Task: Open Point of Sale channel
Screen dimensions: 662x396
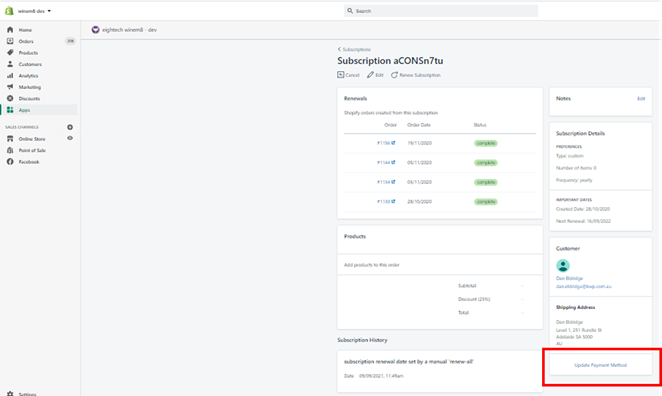Action: [x=32, y=150]
